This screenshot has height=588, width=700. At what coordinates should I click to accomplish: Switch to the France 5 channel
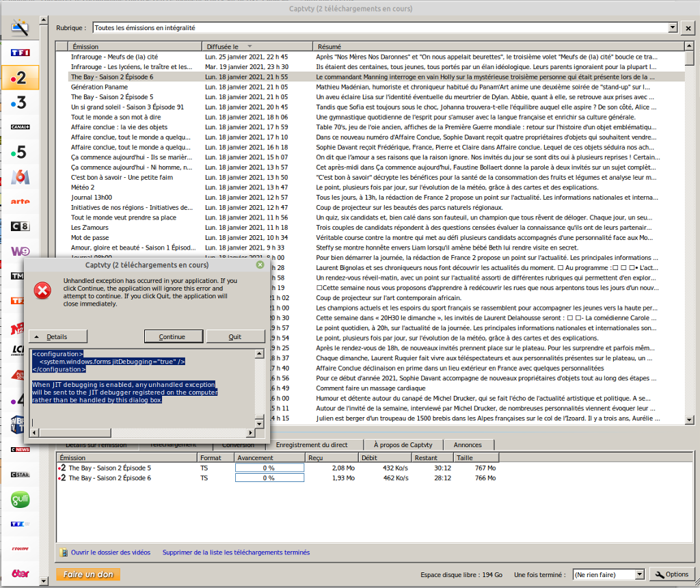(20, 152)
